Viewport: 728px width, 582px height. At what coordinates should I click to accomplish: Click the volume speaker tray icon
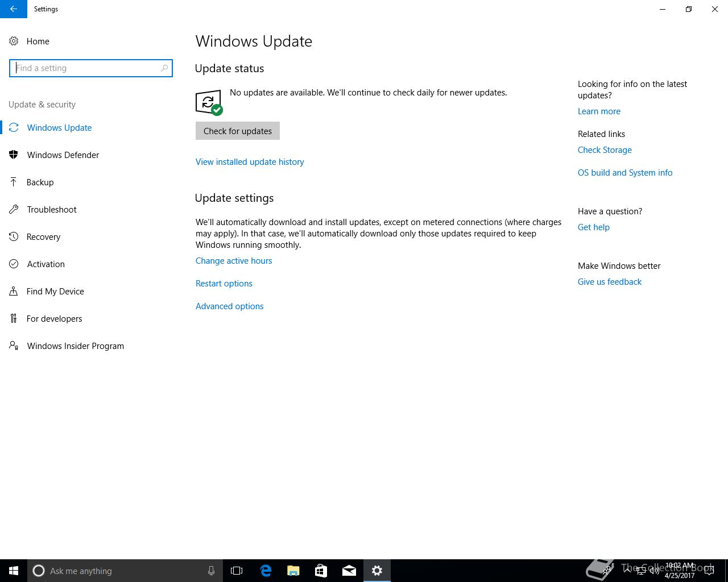point(654,571)
